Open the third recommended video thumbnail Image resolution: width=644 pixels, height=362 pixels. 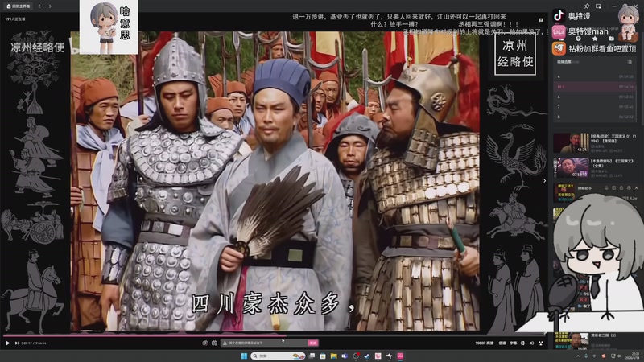563,193
